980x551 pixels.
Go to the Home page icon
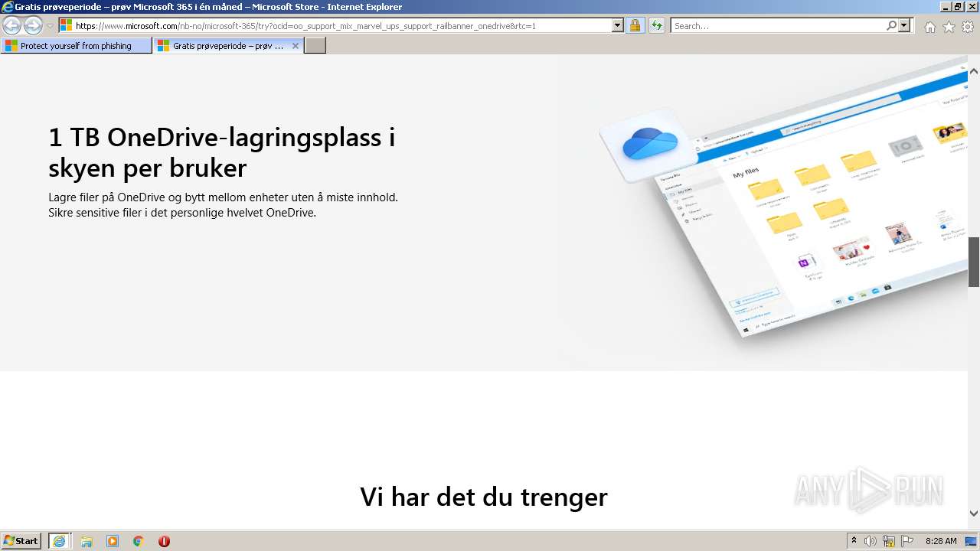tap(929, 27)
